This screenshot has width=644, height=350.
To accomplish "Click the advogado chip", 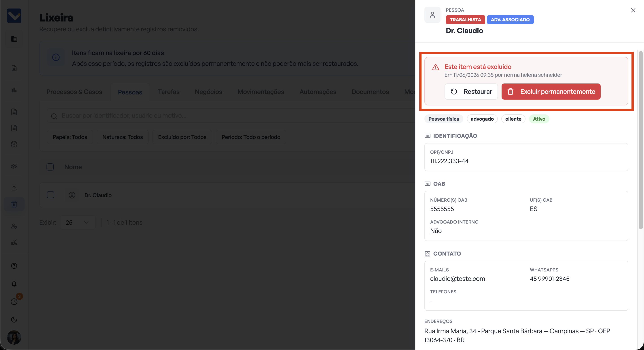I will pyautogui.click(x=482, y=119).
